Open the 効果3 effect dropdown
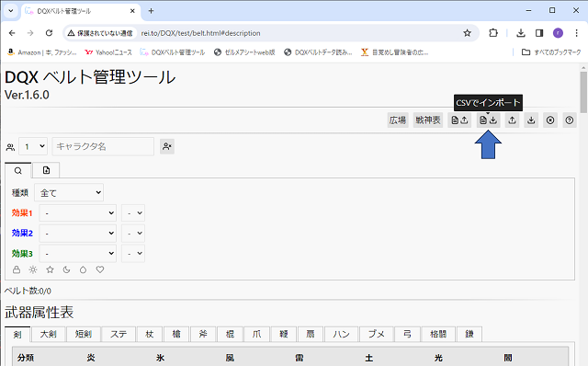The width and height of the screenshot is (588, 366). point(77,254)
